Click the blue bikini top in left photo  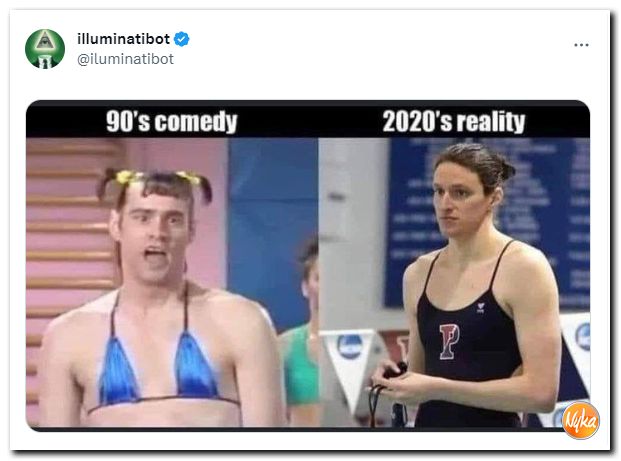coord(158,366)
